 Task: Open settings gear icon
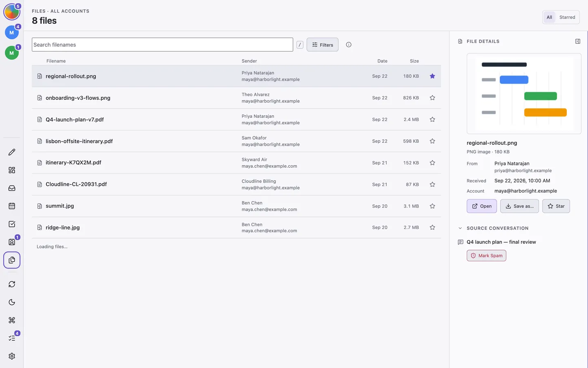12,356
